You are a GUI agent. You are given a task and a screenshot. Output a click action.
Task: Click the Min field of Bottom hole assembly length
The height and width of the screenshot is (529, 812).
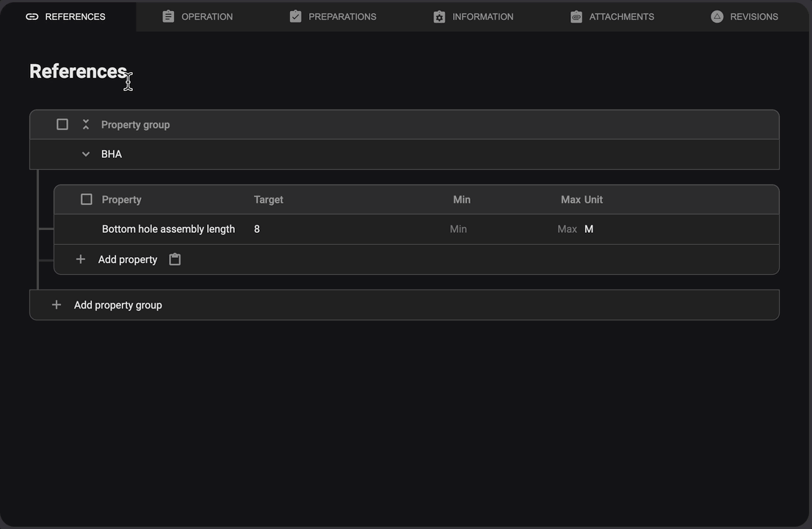point(458,228)
